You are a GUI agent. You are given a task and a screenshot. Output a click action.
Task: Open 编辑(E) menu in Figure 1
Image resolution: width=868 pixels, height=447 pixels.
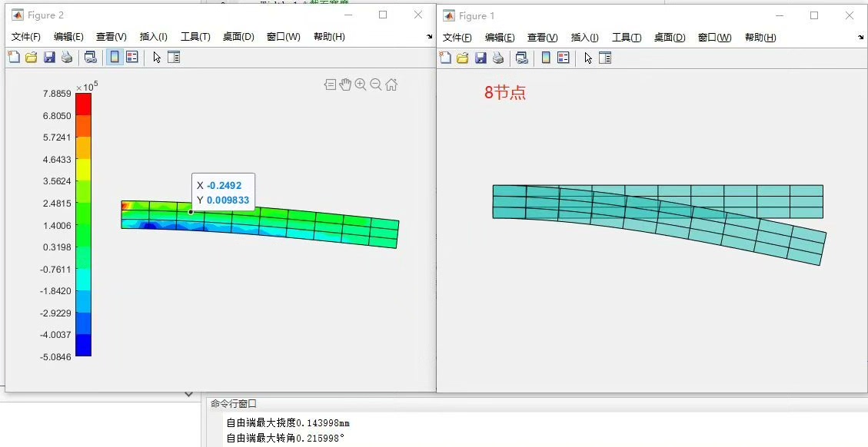point(500,37)
